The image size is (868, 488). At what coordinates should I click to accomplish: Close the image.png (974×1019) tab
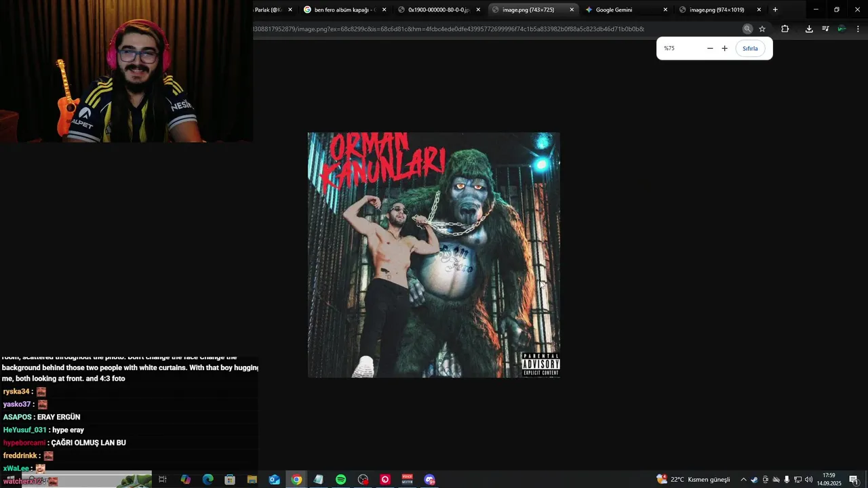point(759,9)
